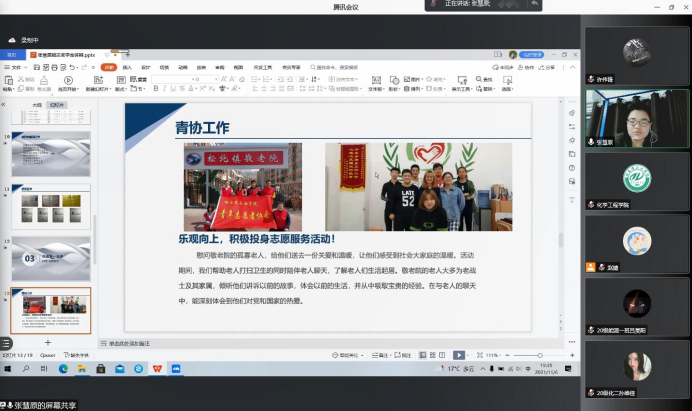692x411 pixels.
Task: Apply strikethrough formatting
Action: coord(182,89)
